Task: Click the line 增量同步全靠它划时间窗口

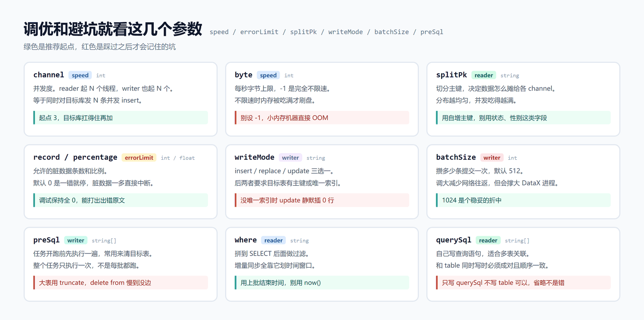Action: pyautogui.click(x=276, y=266)
